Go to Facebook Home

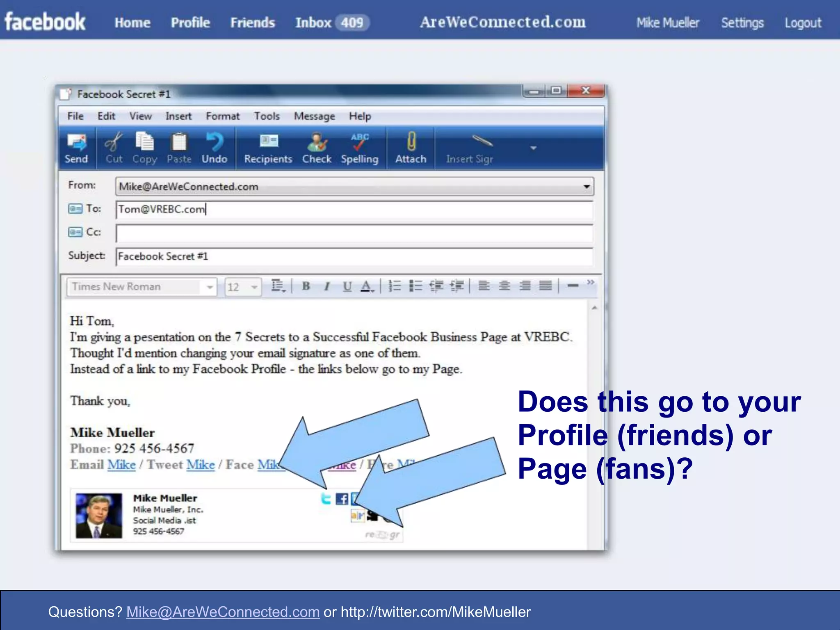click(132, 23)
